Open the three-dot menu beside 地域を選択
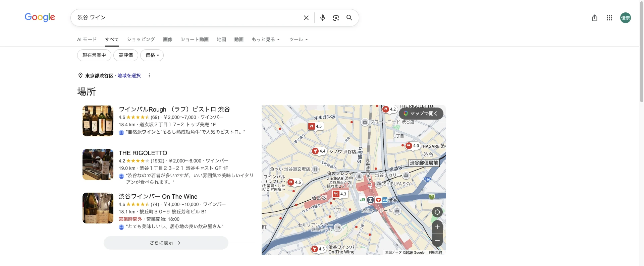Screen dimensions: 644x266 coord(149,76)
